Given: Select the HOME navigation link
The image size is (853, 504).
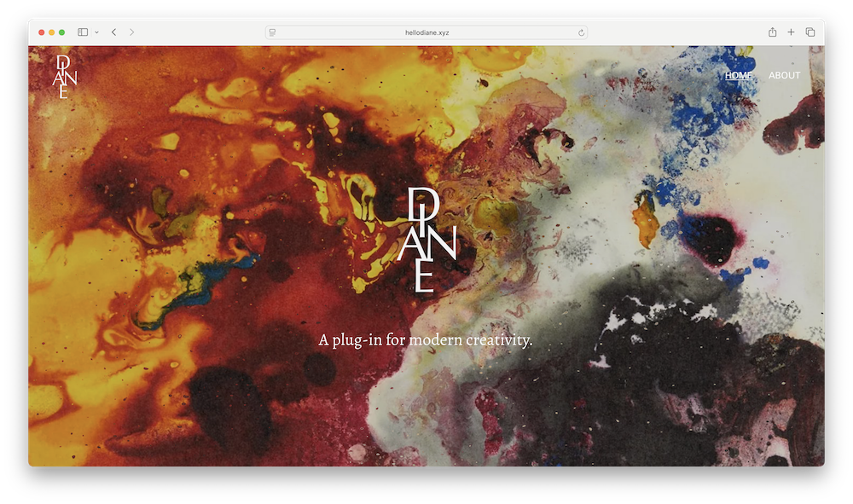Looking at the screenshot, I should click(739, 75).
